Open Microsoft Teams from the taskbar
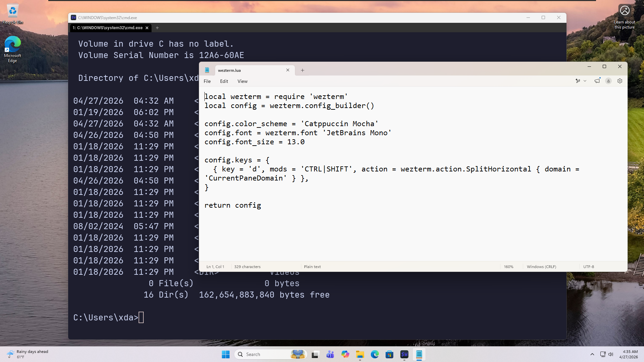644x362 pixels. tap(330, 354)
